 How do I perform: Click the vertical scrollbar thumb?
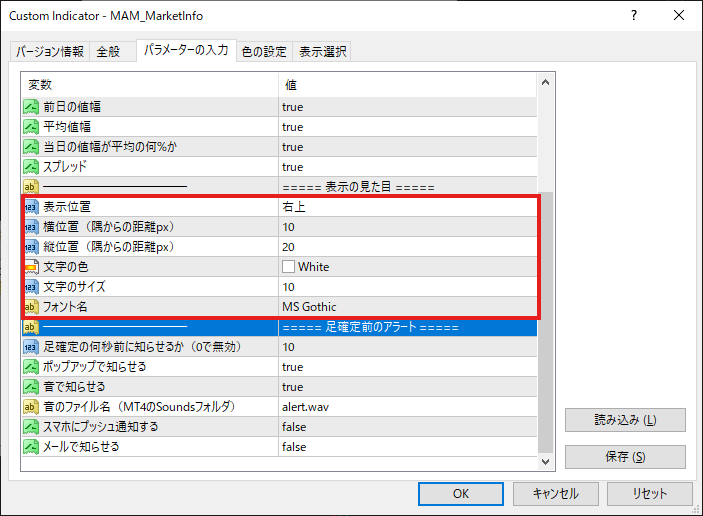point(545,322)
